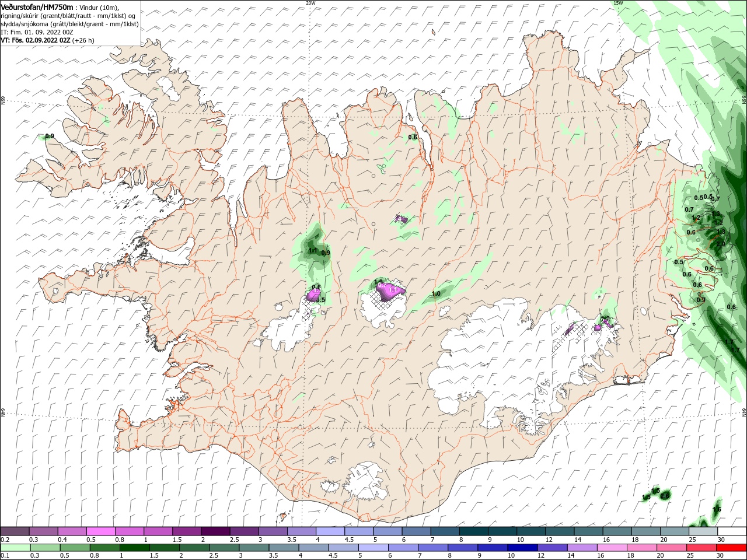Select the snow legend swatch labeled 3
This screenshot has height=560, width=747.
coord(273,531)
